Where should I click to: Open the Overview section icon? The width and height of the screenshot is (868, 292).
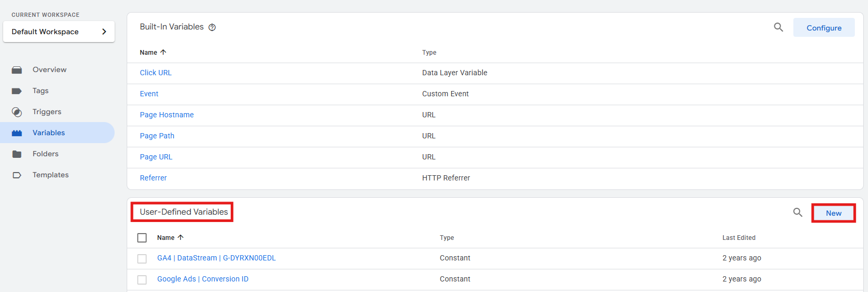(x=17, y=70)
